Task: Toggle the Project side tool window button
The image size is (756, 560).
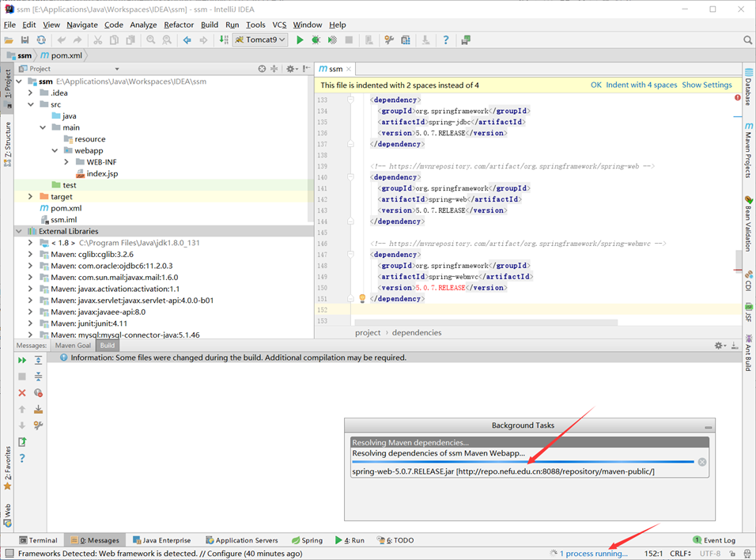Action: coord(7,88)
